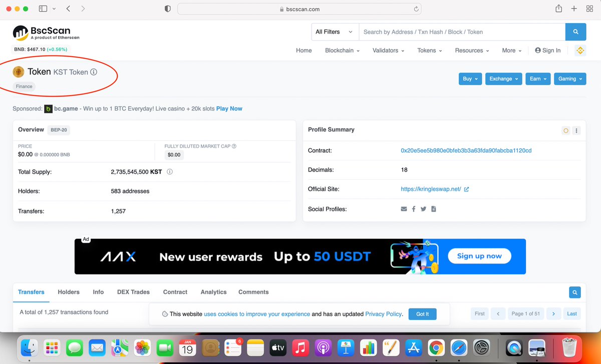Go to the Last page
The image size is (601, 364).
572,314
